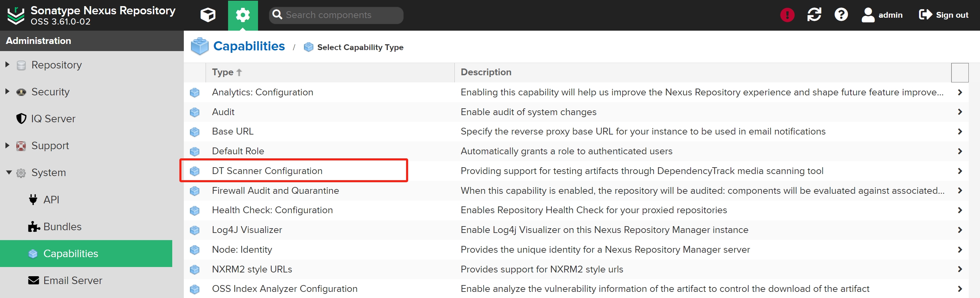Click the refresh icon in header

click(x=814, y=15)
